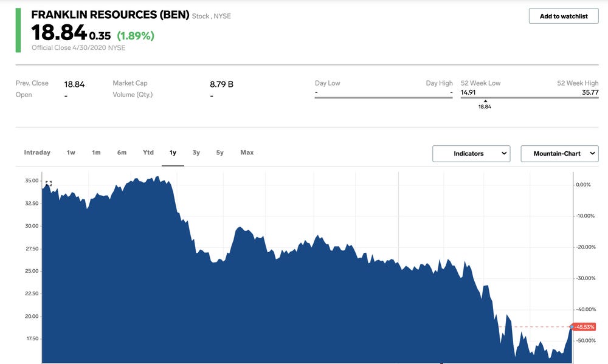Show the Max chart range

247,153
